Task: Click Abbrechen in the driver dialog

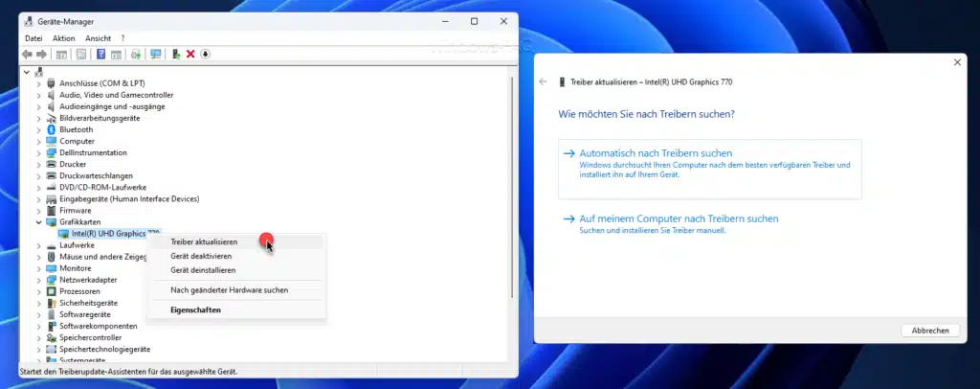Action: tap(930, 331)
